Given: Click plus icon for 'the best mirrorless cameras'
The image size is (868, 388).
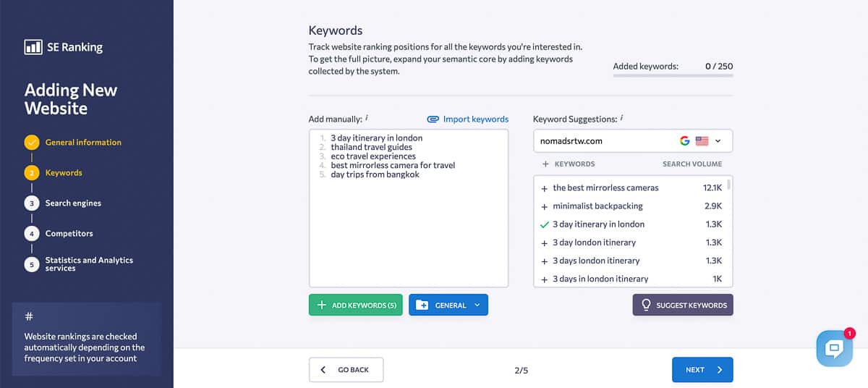Looking at the screenshot, I should click(544, 188).
